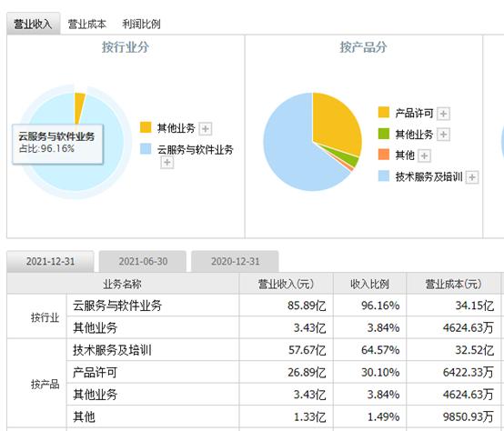Expand 云服务与软件业务 plus icon in industry legend
Screen dimensions: 504x431
click(167, 163)
